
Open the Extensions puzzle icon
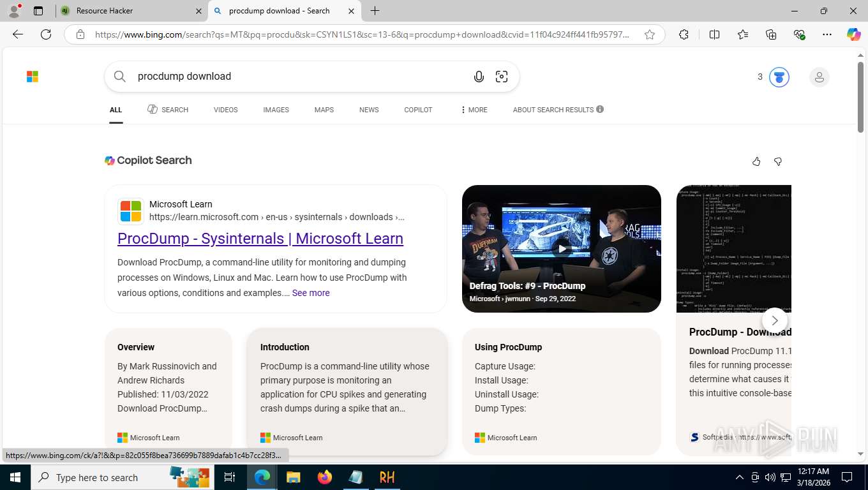pos(684,34)
